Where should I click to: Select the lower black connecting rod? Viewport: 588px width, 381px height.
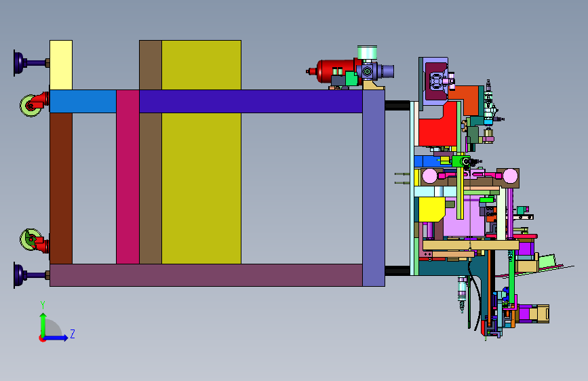pos(397,270)
